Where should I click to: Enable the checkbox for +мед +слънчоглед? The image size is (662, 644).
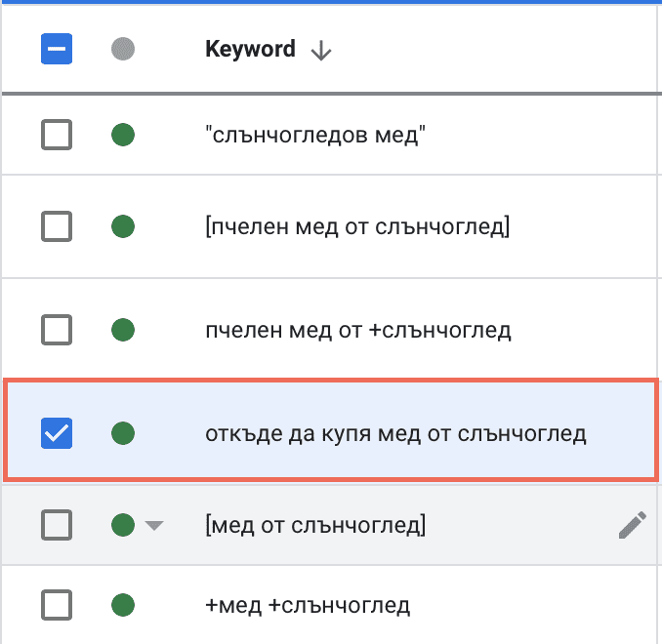[57, 605]
